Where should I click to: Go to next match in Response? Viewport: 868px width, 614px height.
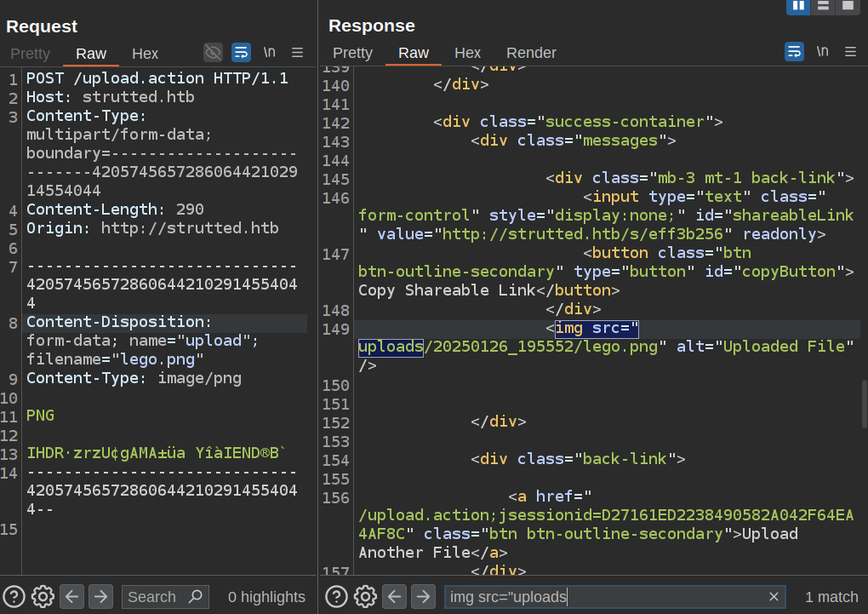click(x=423, y=596)
